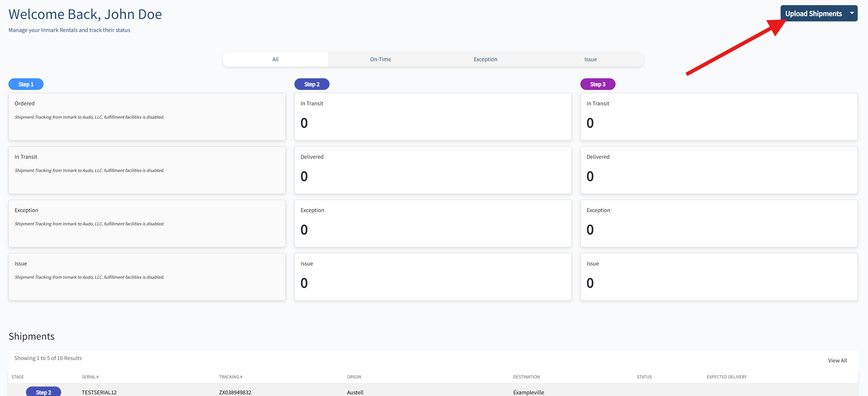Screen dimensions: 868x396
Task: Sort by the EXPECTED DELIVERY column header
Action: click(x=726, y=377)
